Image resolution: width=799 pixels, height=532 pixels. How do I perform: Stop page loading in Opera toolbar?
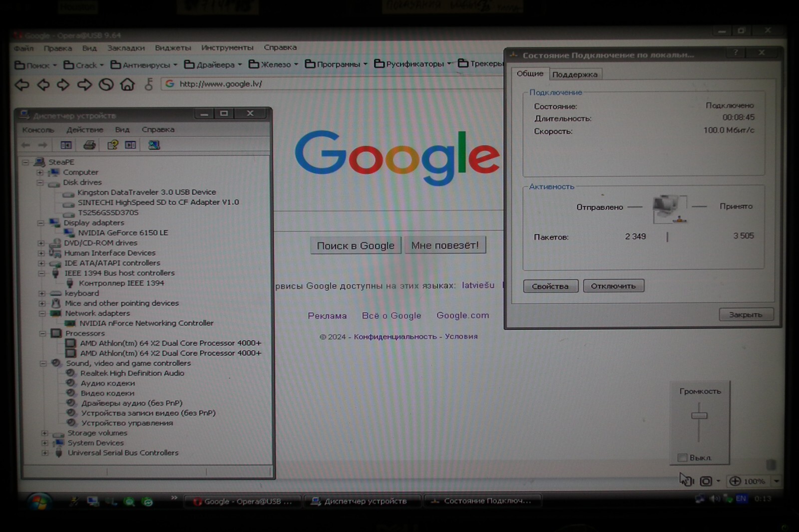coord(106,85)
